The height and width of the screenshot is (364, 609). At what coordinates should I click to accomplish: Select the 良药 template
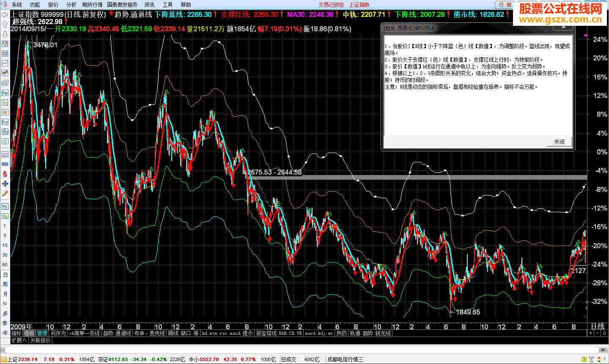point(342,333)
